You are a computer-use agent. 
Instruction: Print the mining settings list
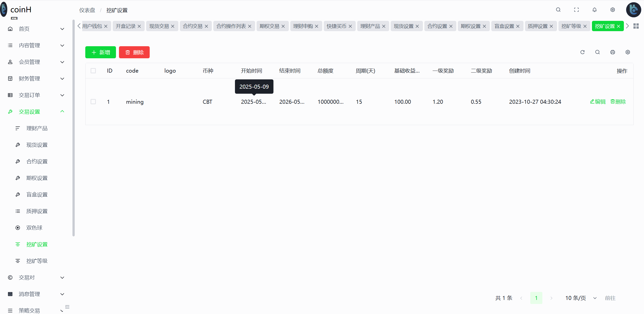[x=613, y=52]
